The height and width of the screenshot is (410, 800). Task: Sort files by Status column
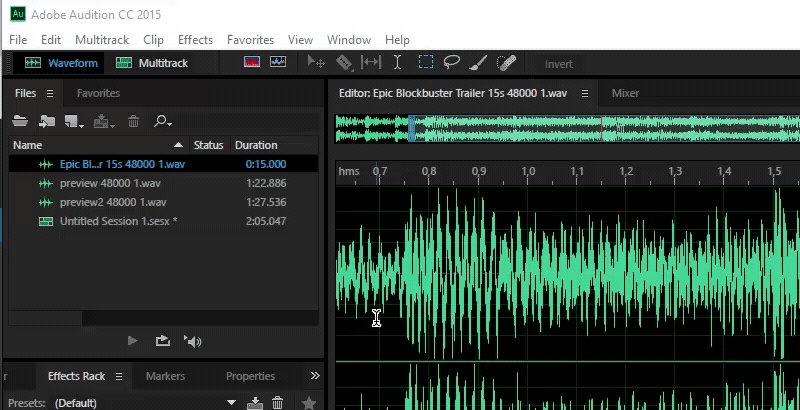(x=209, y=145)
